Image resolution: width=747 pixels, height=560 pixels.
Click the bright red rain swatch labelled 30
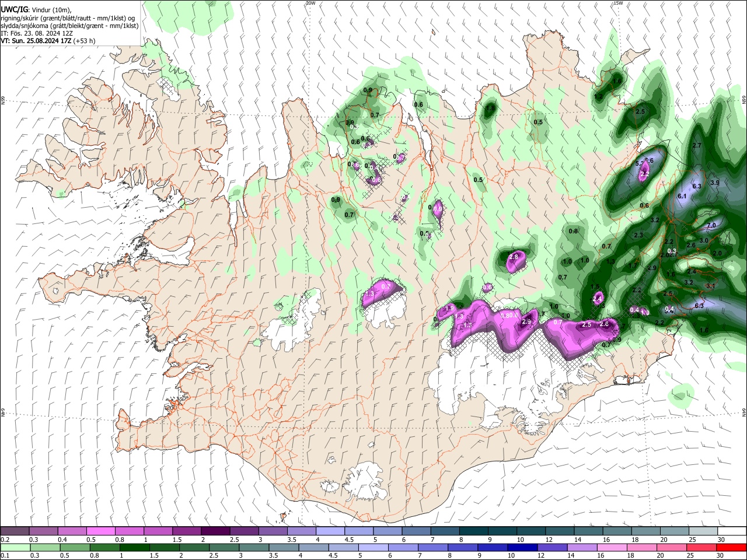(731, 548)
